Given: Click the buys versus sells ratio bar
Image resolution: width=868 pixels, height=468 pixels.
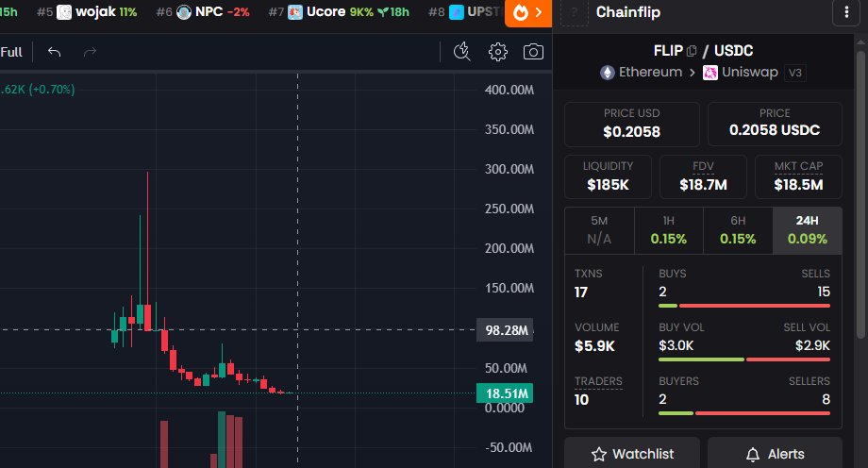Looking at the screenshot, I should (x=744, y=306).
